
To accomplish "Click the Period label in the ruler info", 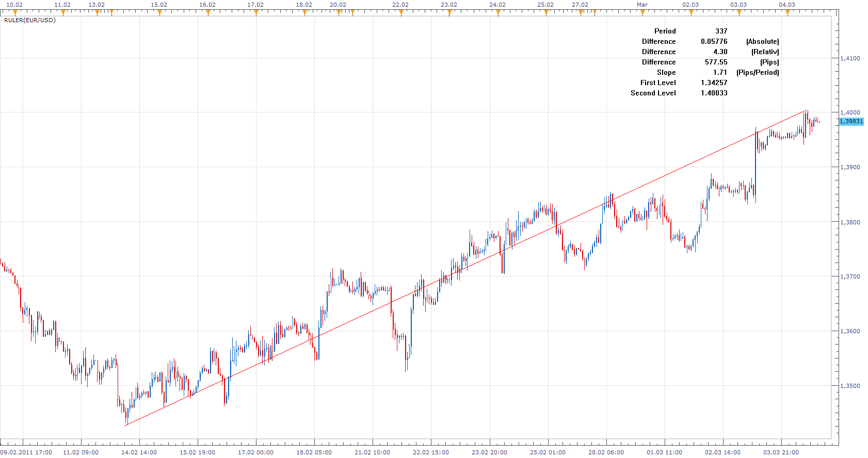I will [x=665, y=31].
